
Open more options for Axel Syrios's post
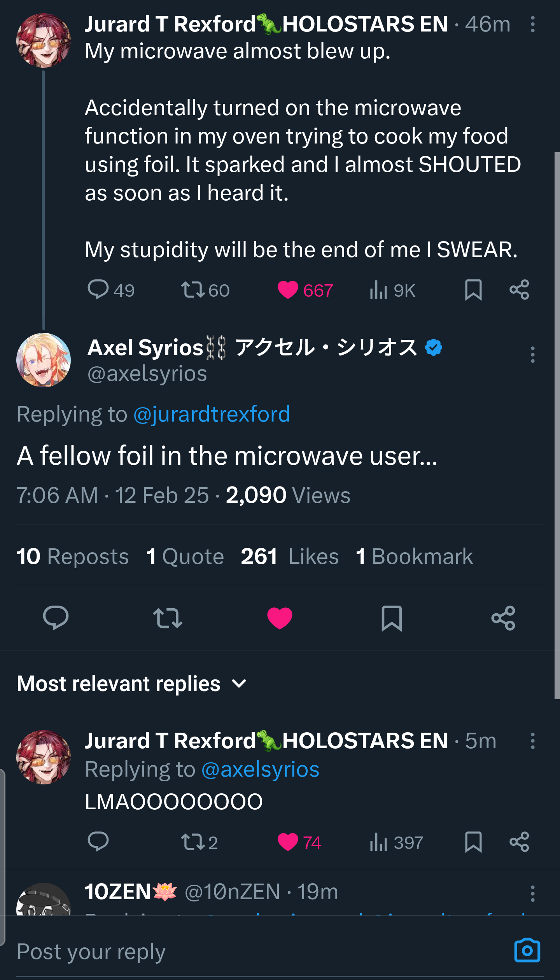(533, 355)
